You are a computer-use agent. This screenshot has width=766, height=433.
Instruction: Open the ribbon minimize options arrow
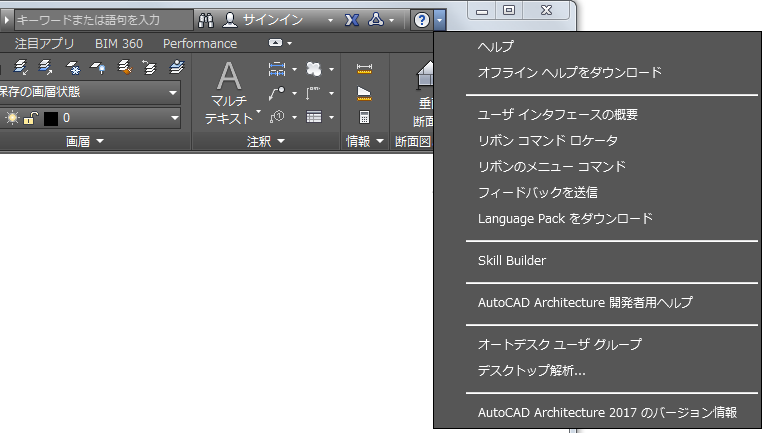[290, 43]
